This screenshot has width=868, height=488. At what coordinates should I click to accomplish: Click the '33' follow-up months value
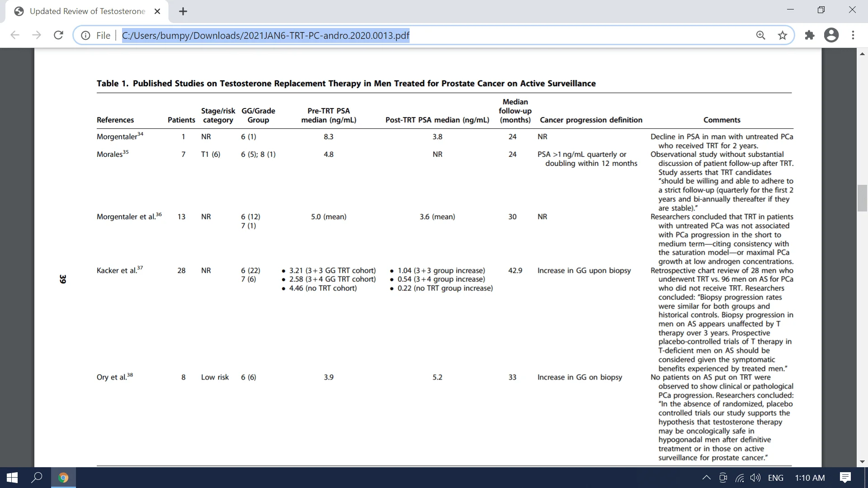tap(512, 377)
